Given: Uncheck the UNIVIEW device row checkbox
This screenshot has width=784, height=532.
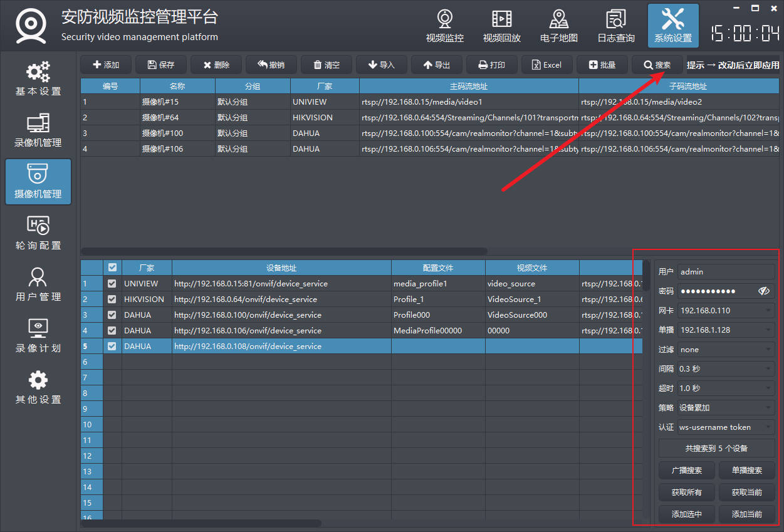Looking at the screenshot, I should 112,284.
